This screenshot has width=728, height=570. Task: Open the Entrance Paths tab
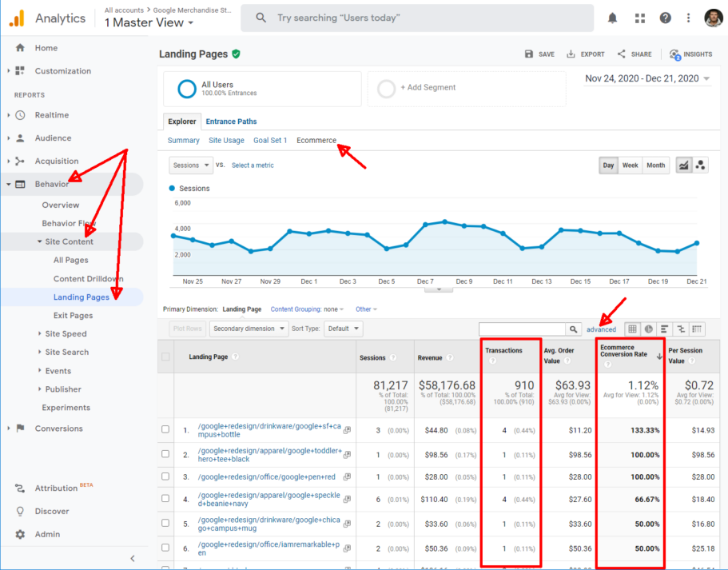click(x=231, y=122)
